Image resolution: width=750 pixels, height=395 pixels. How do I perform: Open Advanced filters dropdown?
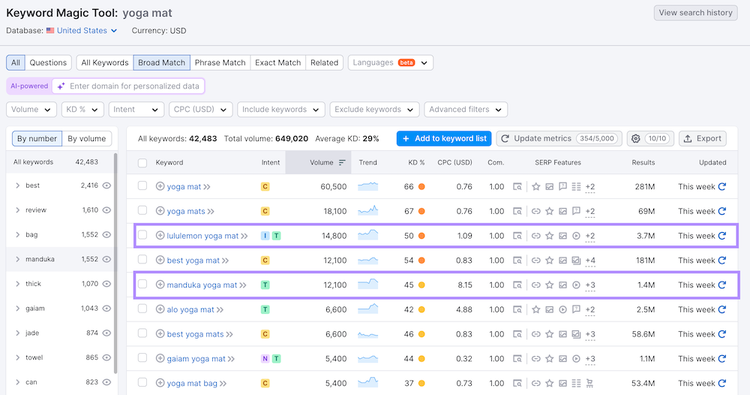465,110
